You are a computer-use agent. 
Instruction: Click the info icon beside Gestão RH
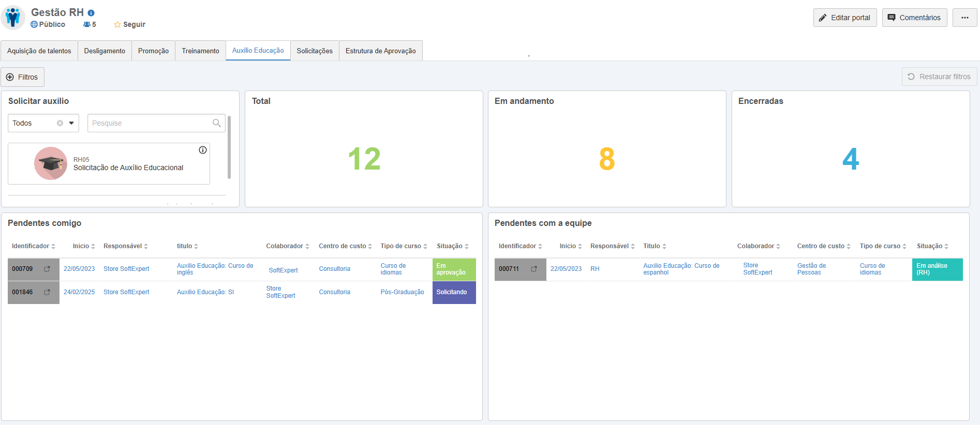[x=91, y=13]
